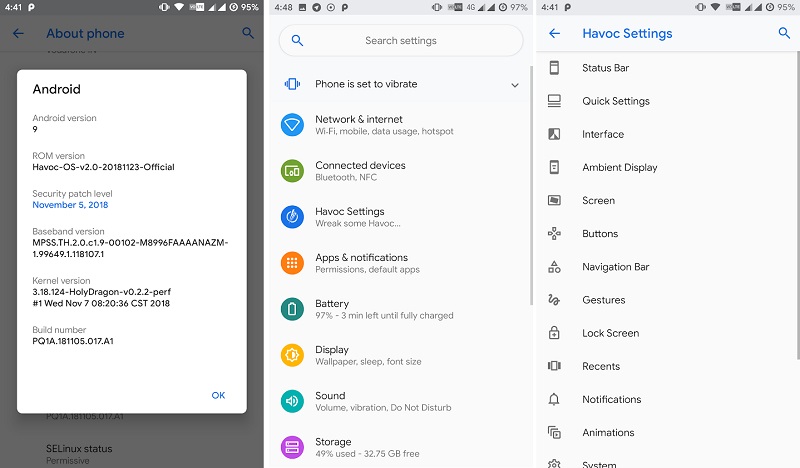Tap the Status Bar icon
This screenshot has width=800, height=468.
(554, 68)
